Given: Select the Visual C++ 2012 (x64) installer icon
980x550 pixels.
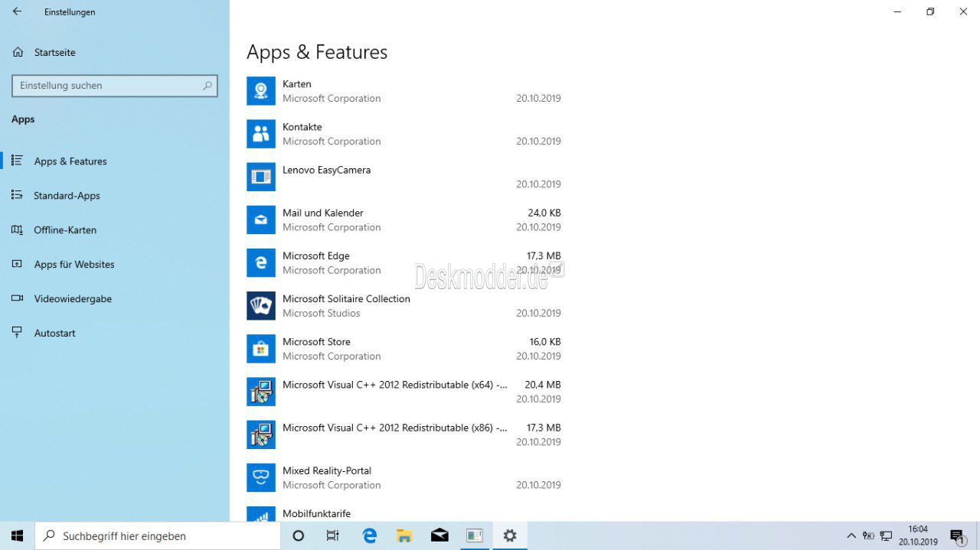Looking at the screenshot, I should click(261, 392).
